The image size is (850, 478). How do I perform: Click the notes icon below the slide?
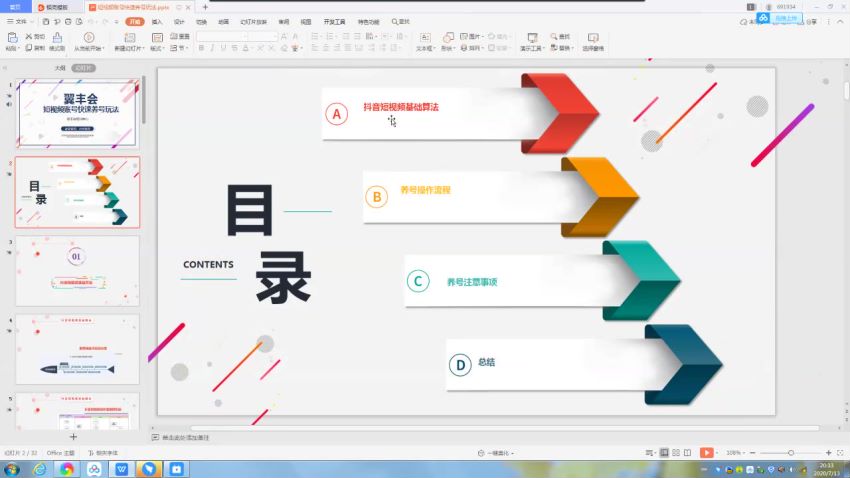[x=156, y=437]
